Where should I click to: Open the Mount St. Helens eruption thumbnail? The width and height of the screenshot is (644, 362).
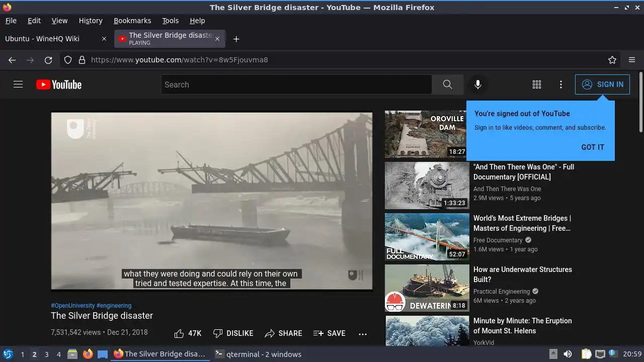click(427, 331)
